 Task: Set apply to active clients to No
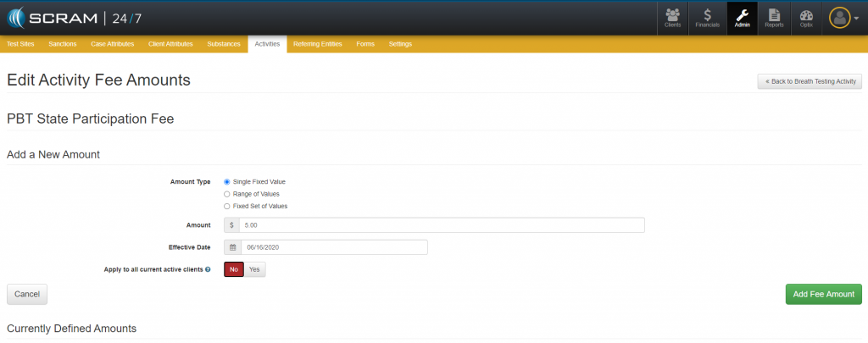click(234, 269)
